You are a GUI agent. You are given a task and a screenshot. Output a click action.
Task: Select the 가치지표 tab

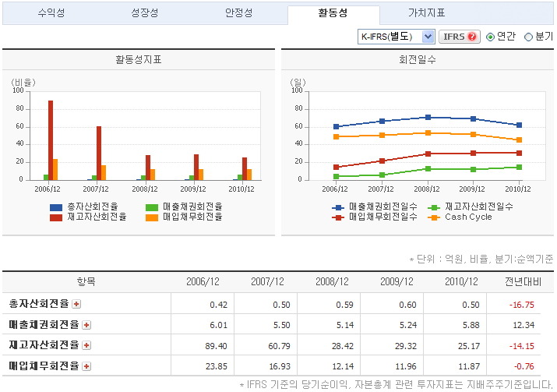click(x=427, y=13)
